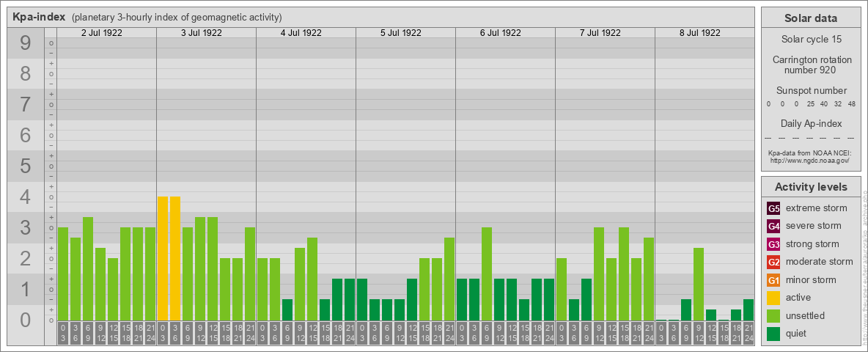Click the moderate storm legend label

point(820,262)
